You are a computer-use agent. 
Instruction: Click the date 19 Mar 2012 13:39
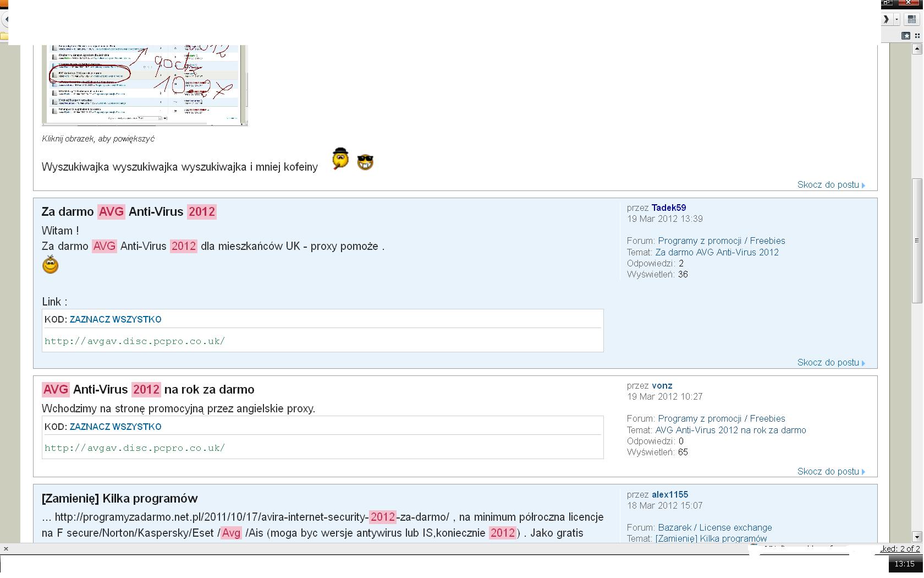(665, 219)
